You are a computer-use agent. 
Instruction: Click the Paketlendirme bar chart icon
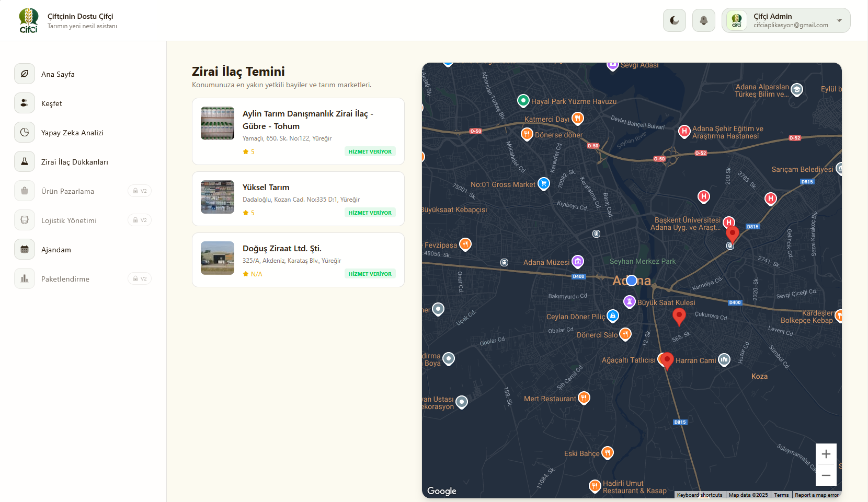(x=25, y=279)
